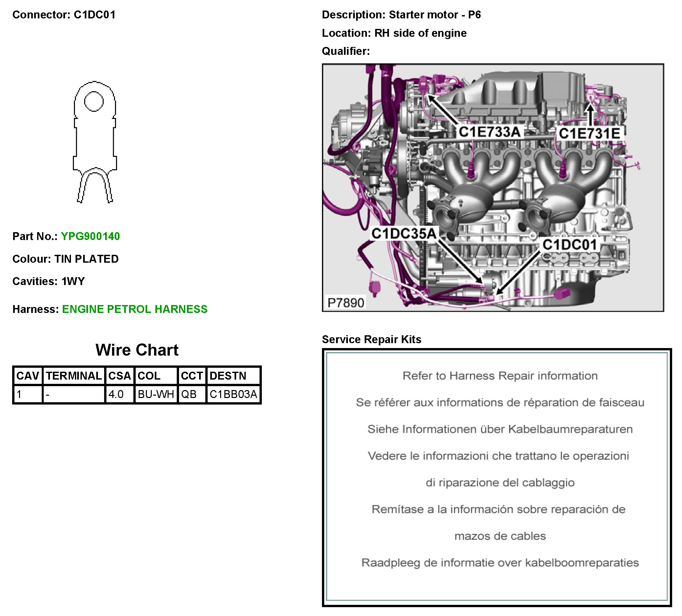The image size is (682, 616).
Task: Click the P7890 image reference tag
Action: [x=345, y=303]
